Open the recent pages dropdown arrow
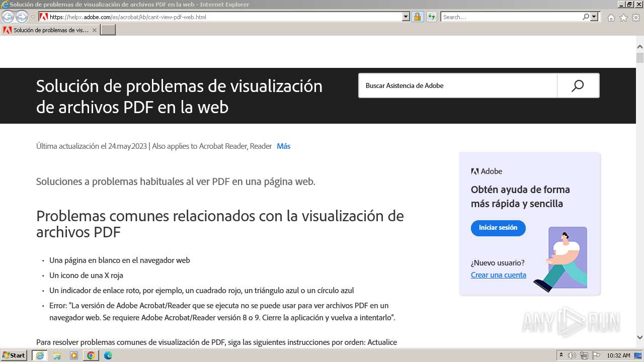This screenshot has width=644, height=362. [33, 17]
